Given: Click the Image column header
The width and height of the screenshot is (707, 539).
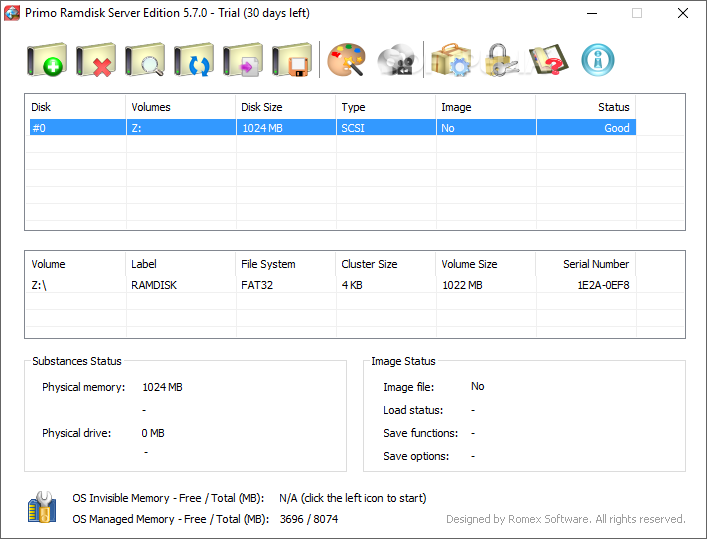Looking at the screenshot, I should pyautogui.click(x=486, y=107).
